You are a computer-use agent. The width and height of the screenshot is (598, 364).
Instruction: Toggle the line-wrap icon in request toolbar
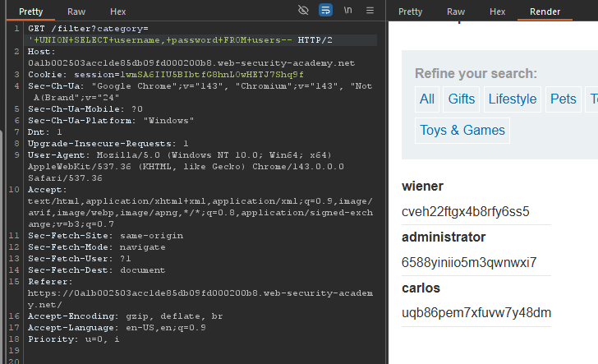pos(325,11)
